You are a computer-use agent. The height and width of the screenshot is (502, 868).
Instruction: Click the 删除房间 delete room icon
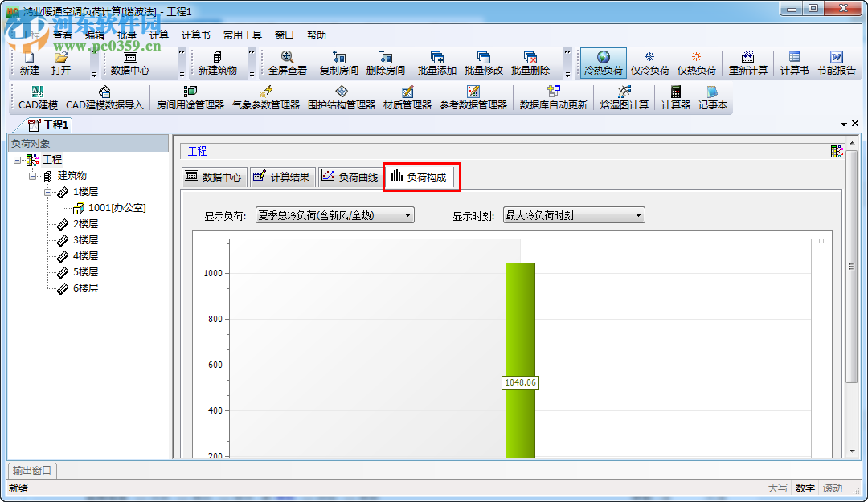pyautogui.click(x=385, y=63)
